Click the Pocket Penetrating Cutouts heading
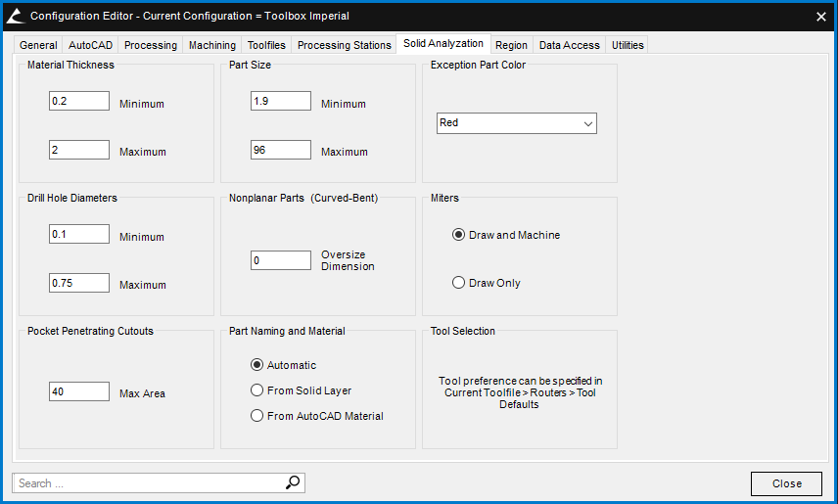838x504 pixels. click(x=90, y=331)
